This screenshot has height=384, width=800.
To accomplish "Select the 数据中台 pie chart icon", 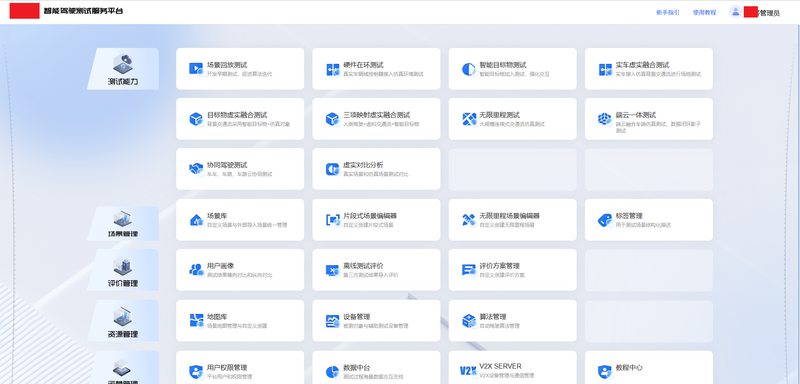I will pos(333,371).
